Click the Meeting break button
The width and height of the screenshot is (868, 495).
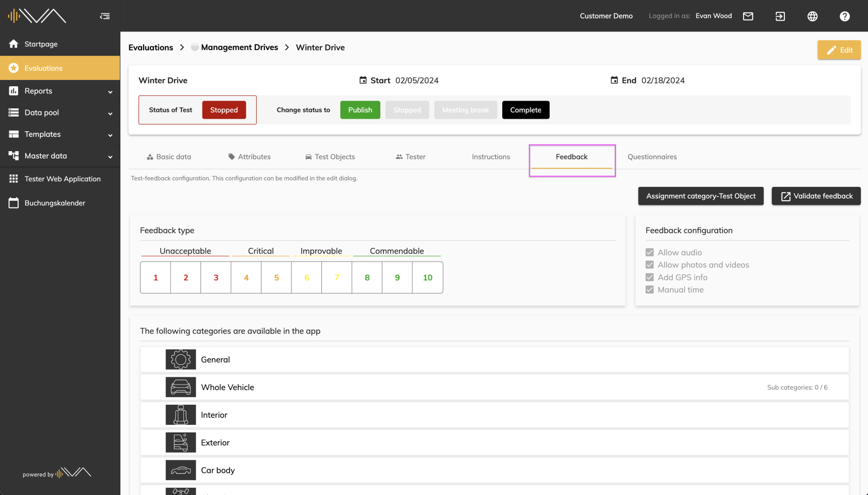point(466,110)
